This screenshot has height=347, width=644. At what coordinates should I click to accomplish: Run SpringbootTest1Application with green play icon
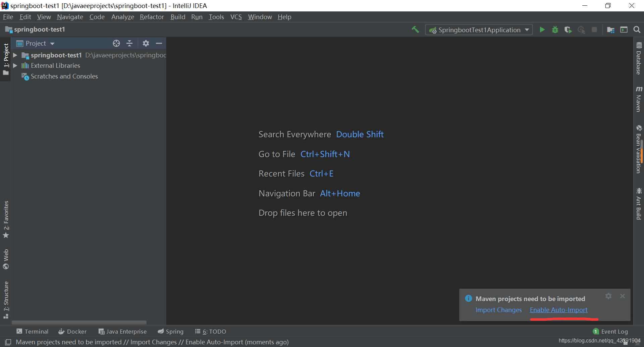542,30
